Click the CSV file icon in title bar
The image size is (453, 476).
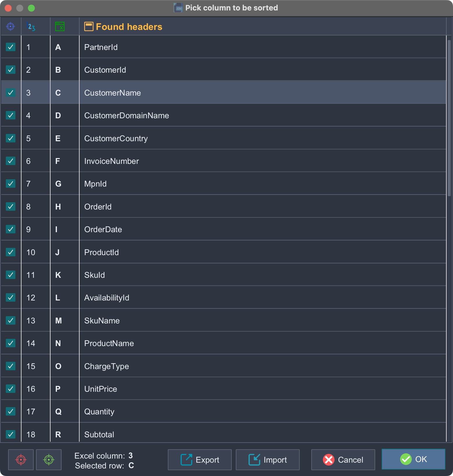click(x=178, y=8)
